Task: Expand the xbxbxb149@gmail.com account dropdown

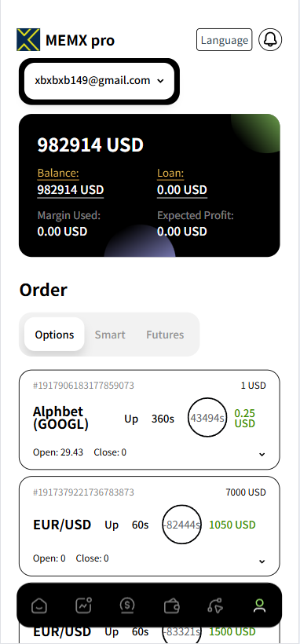Action: tap(99, 81)
